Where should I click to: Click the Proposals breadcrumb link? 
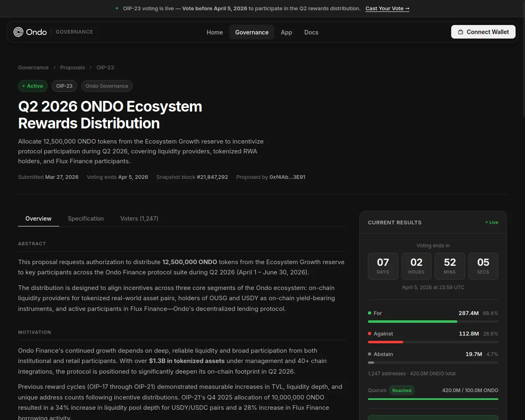click(73, 68)
